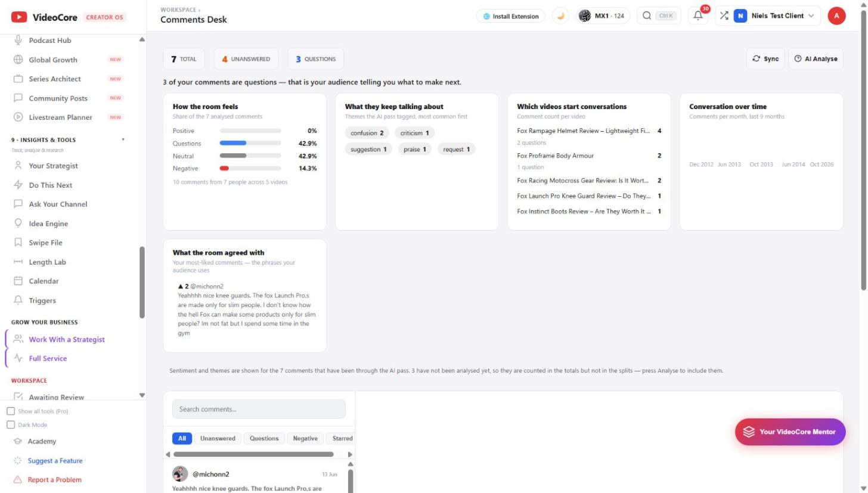Open the Podcast Hub microphone icon
The height and width of the screenshot is (493, 868).
(18, 40)
